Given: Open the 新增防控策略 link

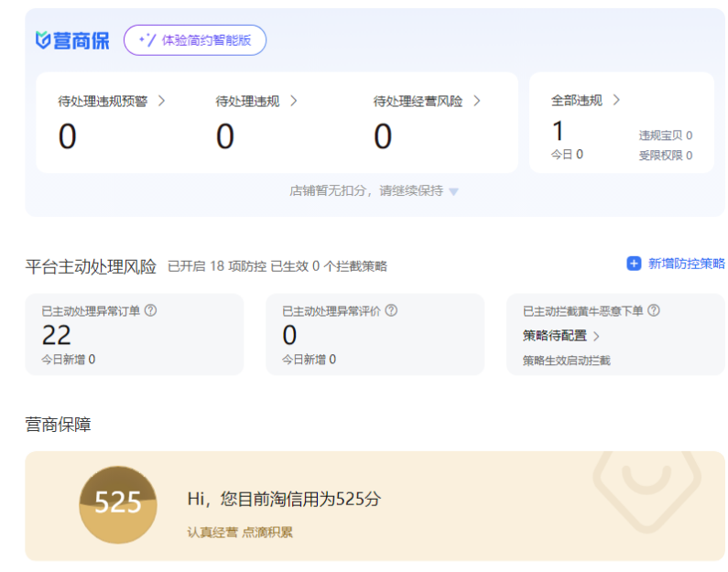Looking at the screenshot, I should pyautogui.click(x=686, y=264).
